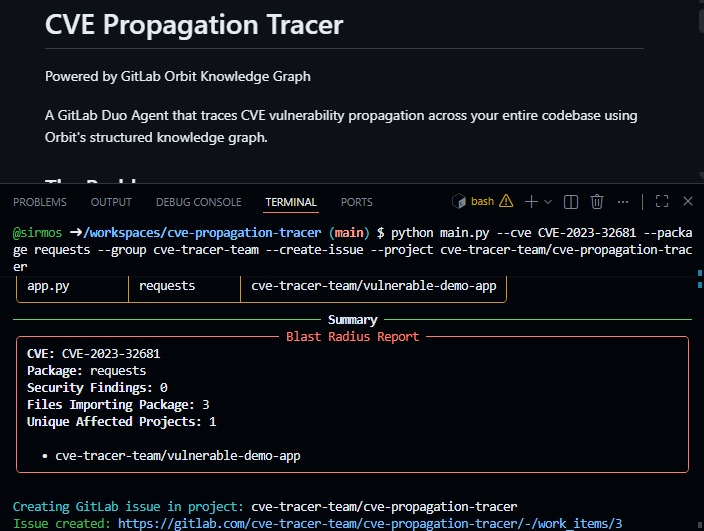704x531 pixels.
Task: Click the Files Importing Package: 3 line
Action: click(x=118, y=405)
